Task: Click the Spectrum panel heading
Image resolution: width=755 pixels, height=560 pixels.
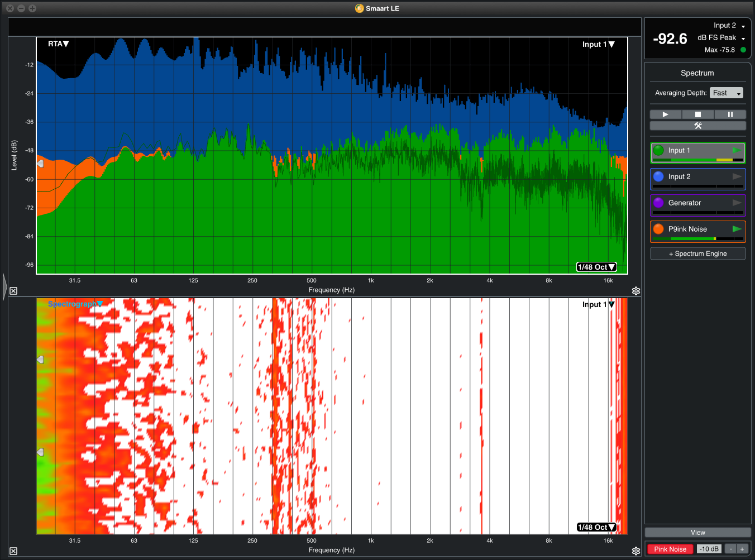Action: point(697,73)
